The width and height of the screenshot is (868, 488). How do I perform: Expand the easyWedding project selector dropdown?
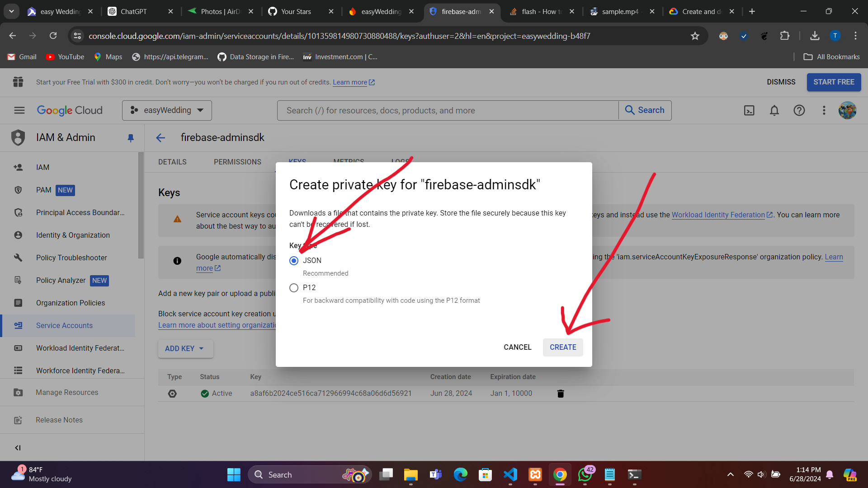tap(167, 110)
